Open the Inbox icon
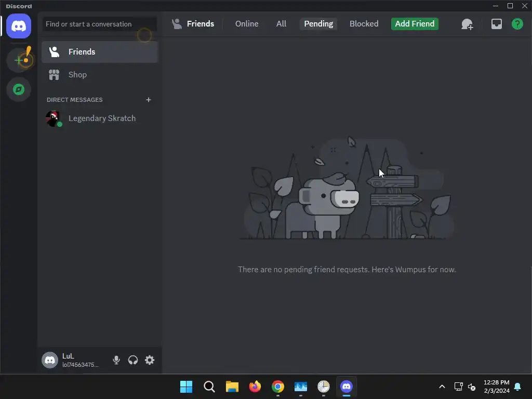Screen dimensions: 532x399 coord(496,24)
